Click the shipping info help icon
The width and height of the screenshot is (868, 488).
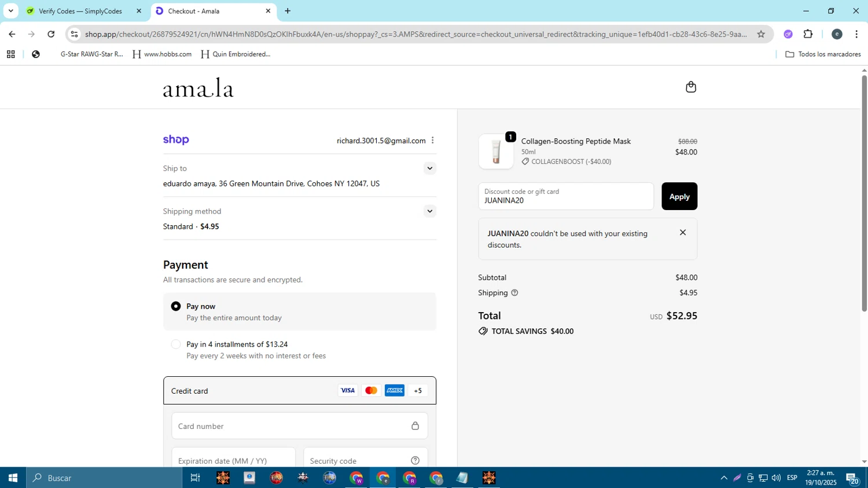[514, 293]
